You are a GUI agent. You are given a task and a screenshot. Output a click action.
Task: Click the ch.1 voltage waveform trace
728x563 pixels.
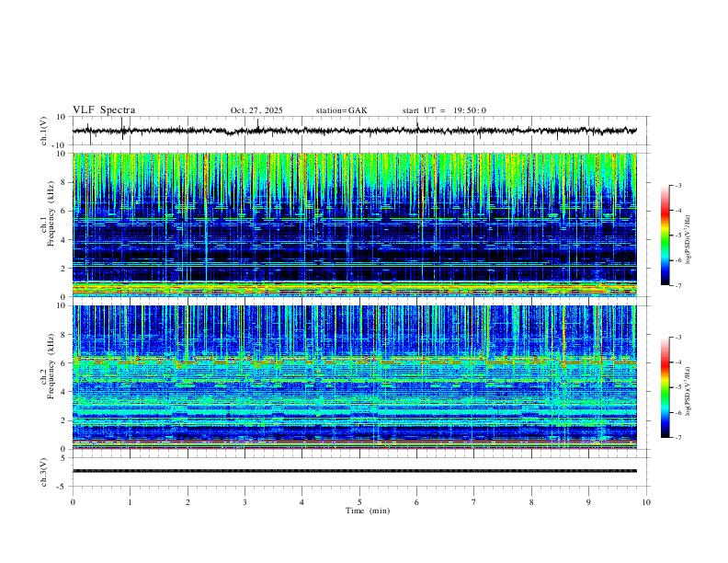coord(355,131)
